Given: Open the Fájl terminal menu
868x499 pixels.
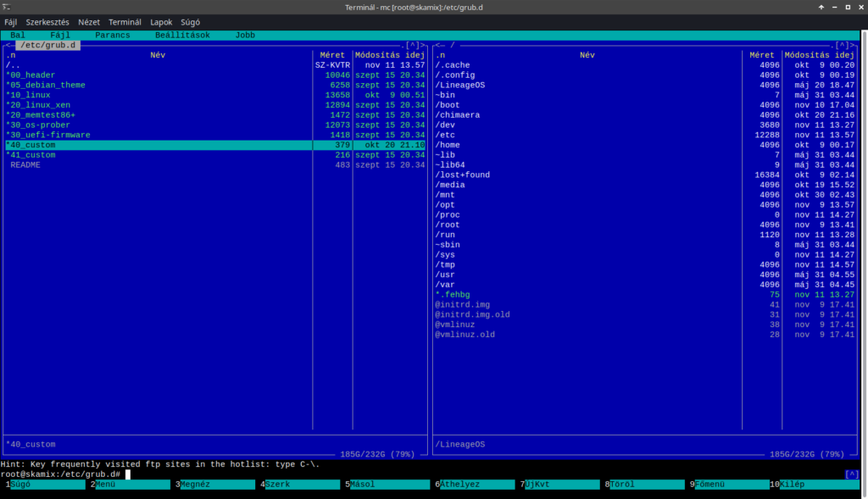Looking at the screenshot, I should (x=10, y=22).
